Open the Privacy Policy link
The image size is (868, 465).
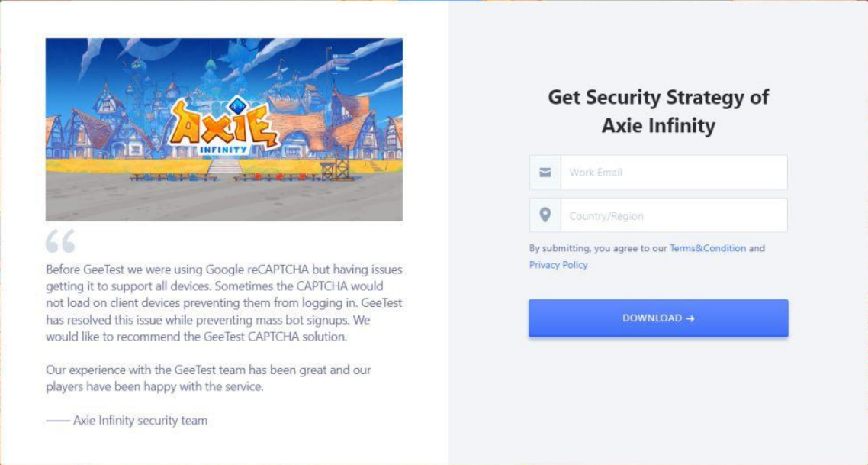point(558,265)
